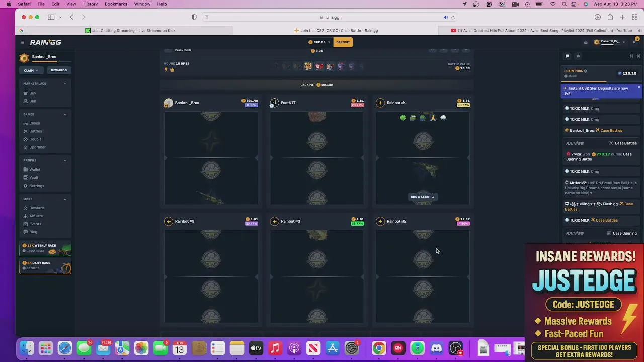Expand the coin balance dropdown
Image resolution: width=644 pixels, height=362 pixels.
[x=329, y=42]
